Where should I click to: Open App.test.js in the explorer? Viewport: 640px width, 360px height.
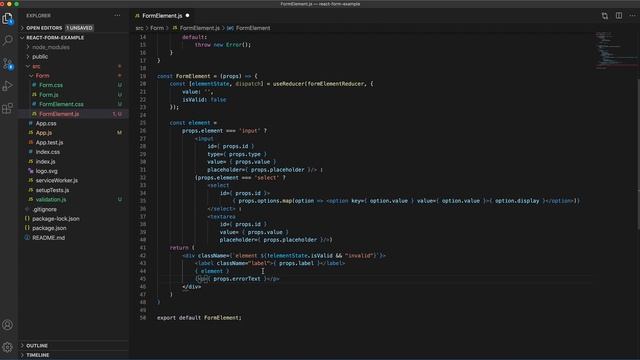click(49, 142)
